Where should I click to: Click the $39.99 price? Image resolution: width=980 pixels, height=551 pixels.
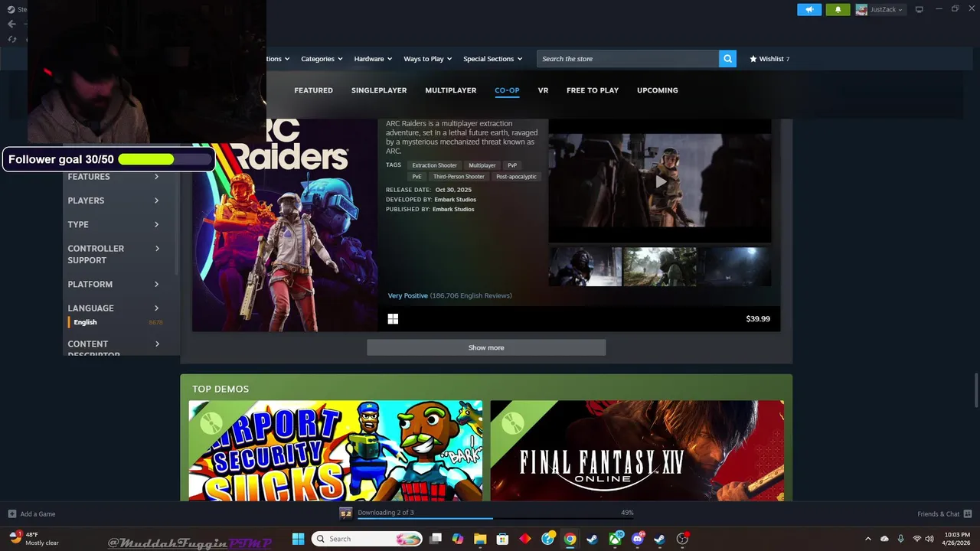(x=758, y=319)
